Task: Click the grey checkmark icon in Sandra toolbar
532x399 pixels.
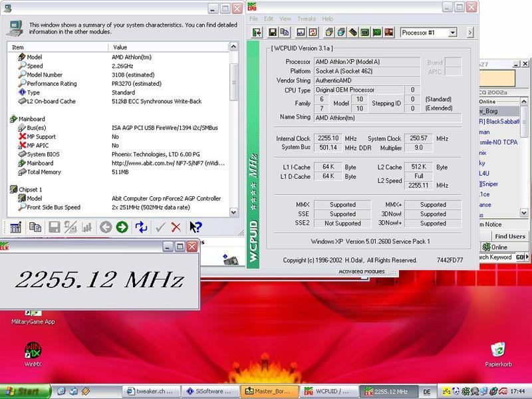Action: pos(160,227)
